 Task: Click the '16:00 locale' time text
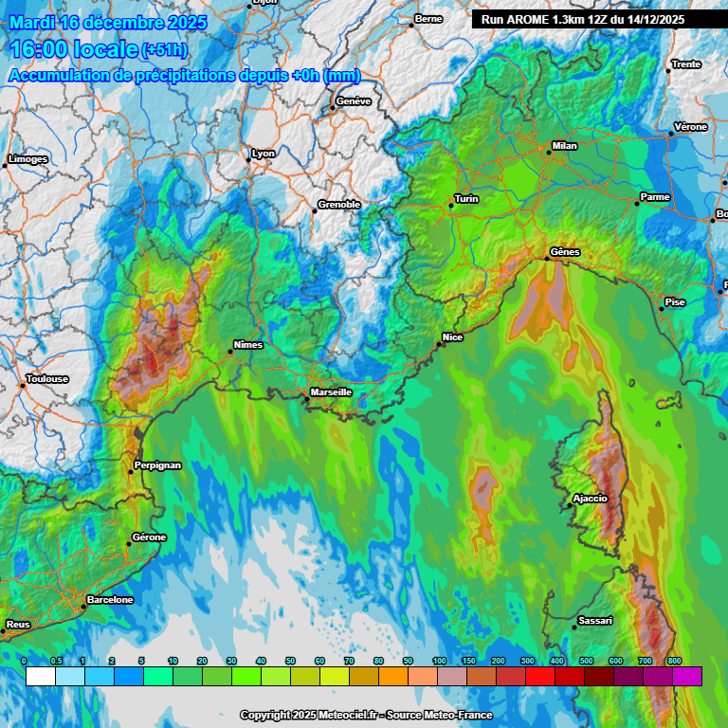[x=74, y=49]
